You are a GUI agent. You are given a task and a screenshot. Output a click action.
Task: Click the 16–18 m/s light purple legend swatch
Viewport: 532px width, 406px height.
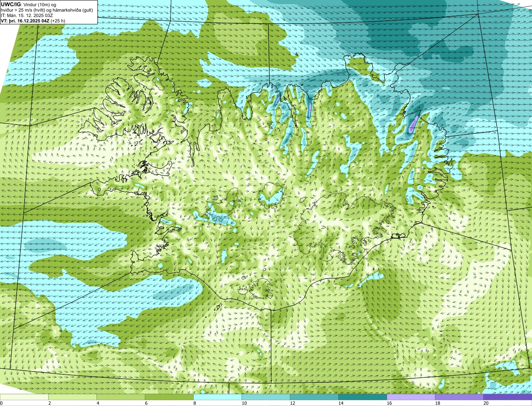tap(411, 397)
